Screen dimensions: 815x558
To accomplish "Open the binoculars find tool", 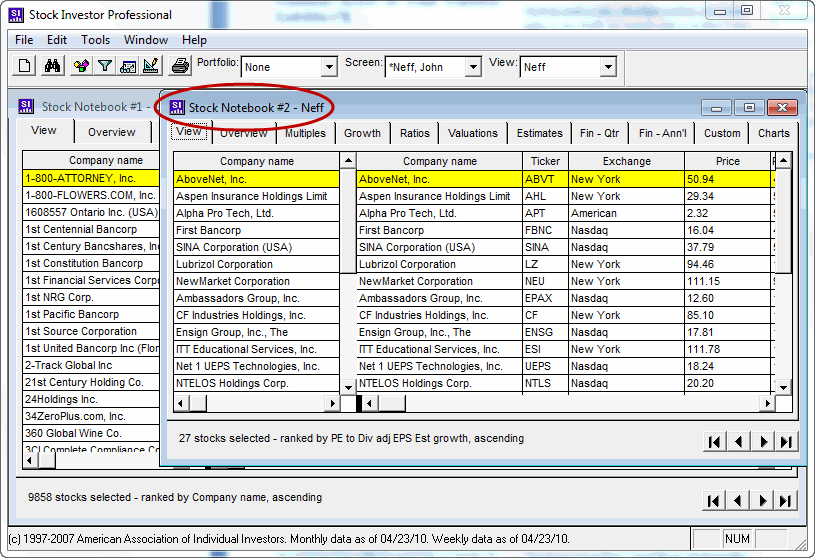I will coord(53,67).
